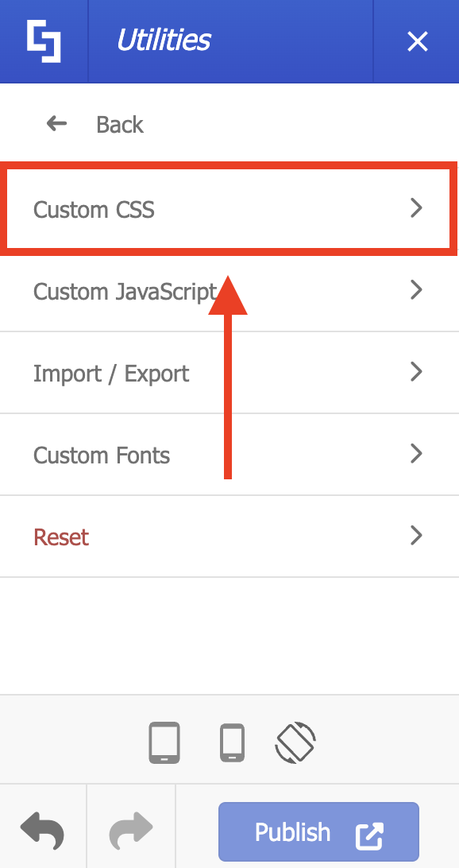Undo the last change
The height and width of the screenshot is (868, 459).
click(x=43, y=831)
